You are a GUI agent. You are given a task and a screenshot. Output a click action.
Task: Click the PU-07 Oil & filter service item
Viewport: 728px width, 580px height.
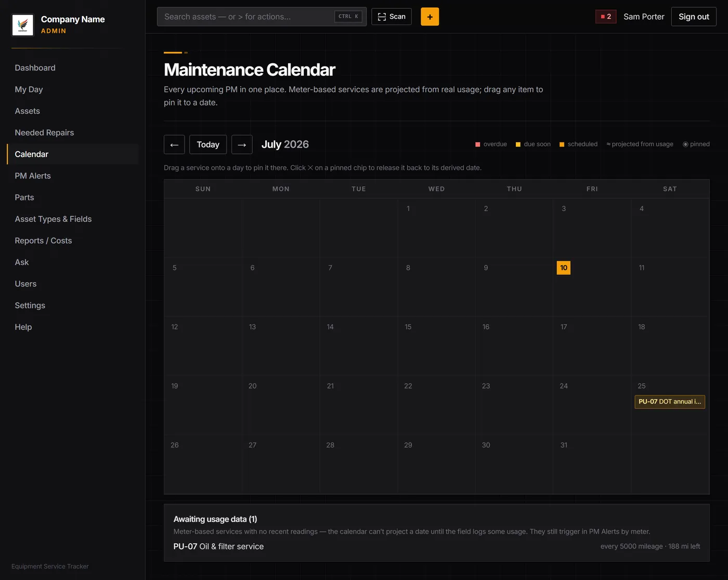(x=218, y=546)
